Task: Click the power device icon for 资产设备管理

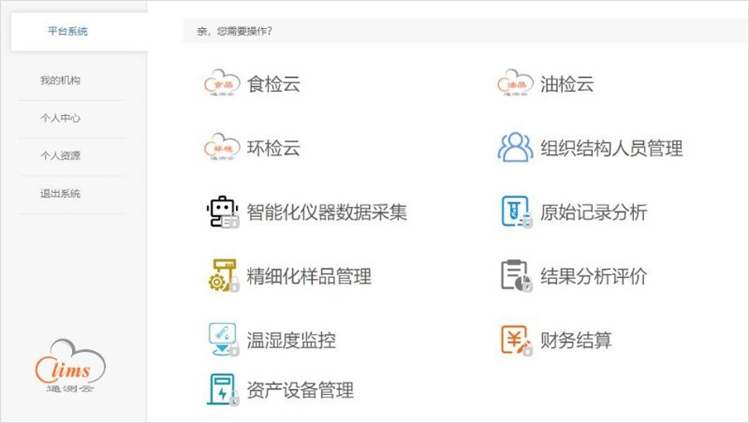Action: point(222,390)
